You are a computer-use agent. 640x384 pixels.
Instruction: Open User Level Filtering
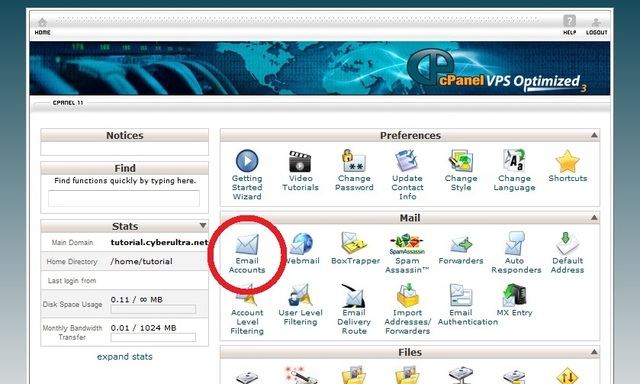point(300,305)
